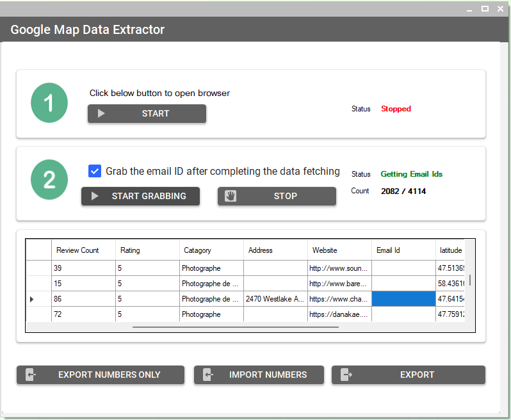This screenshot has height=420, width=511.
Task: Click the play arrow icon on START GRABBING
Action: [95, 196]
